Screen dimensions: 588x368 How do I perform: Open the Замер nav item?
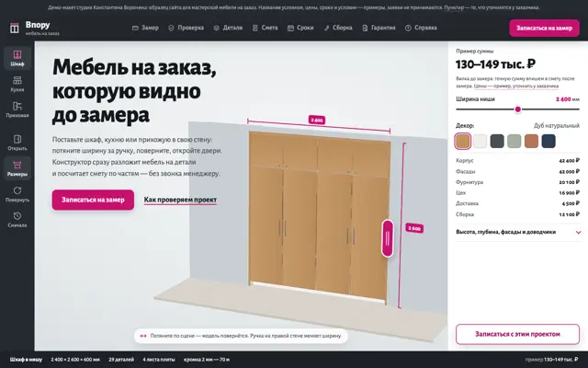point(145,28)
